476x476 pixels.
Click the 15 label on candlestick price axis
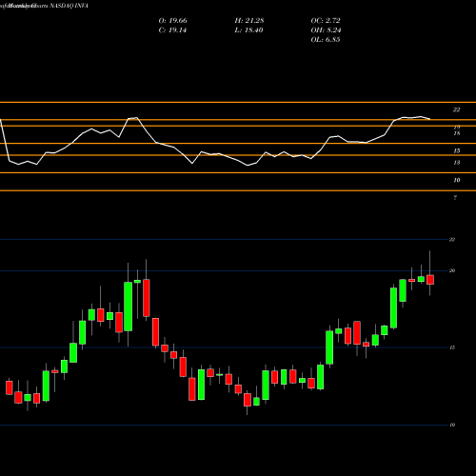click(452, 347)
